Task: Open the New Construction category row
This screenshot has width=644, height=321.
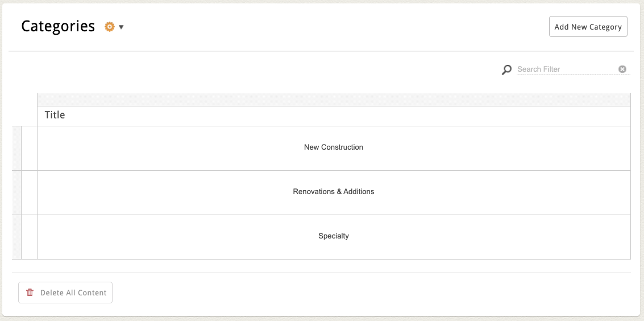Action: (x=334, y=147)
